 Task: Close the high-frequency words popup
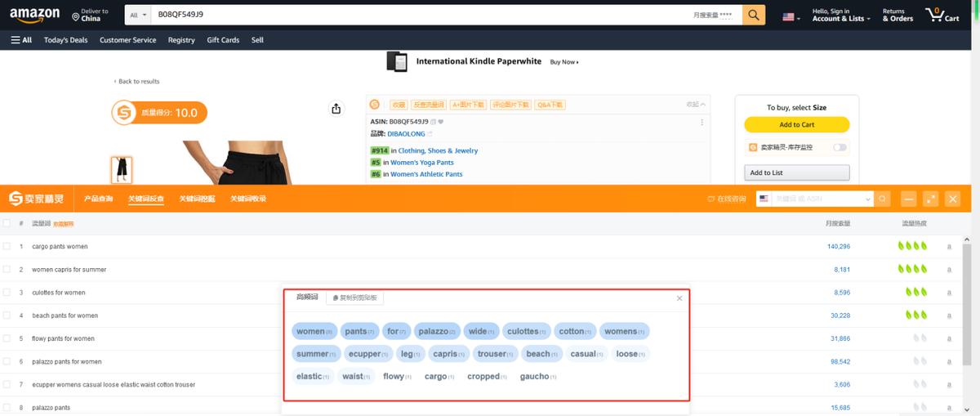(x=679, y=298)
